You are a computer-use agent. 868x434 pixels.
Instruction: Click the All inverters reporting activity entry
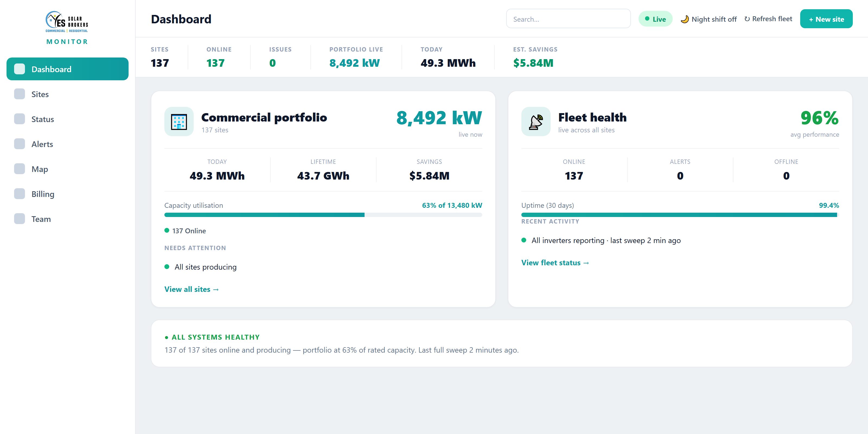[601, 240]
